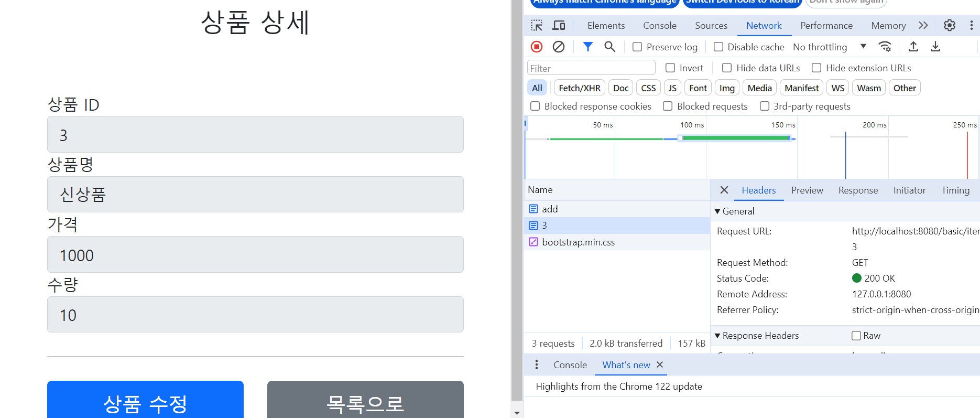
Task: Filter requests by Fetch/XHR
Action: [x=580, y=88]
